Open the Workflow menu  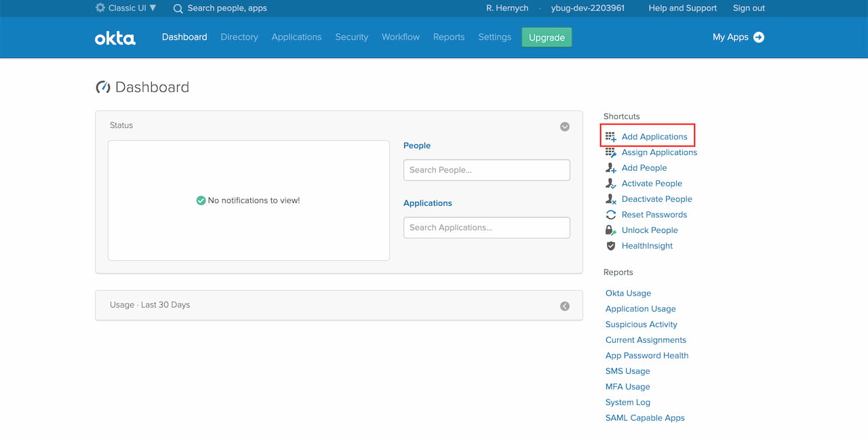pyautogui.click(x=401, y=37)
